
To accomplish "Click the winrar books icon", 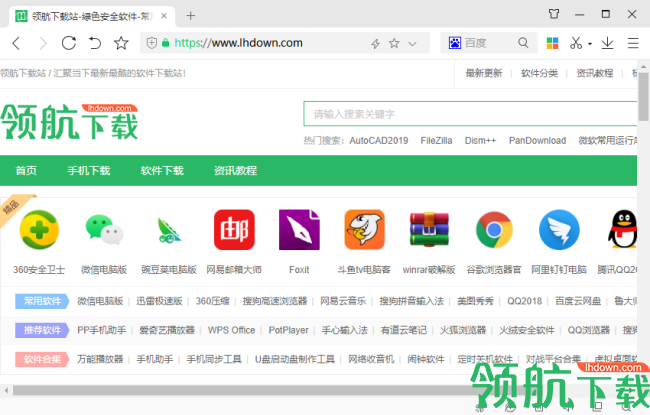I will (429, 230).
